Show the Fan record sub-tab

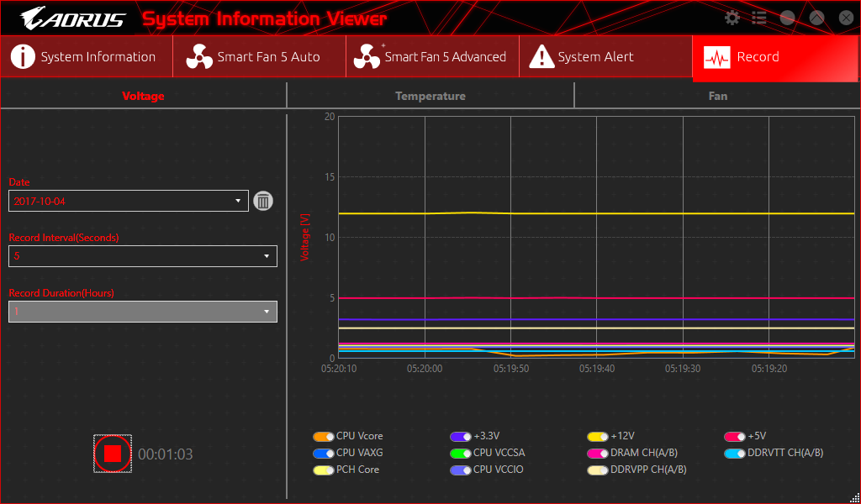point(718,96)
